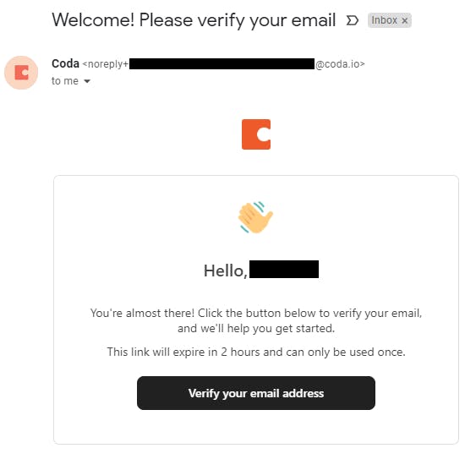
Task: Click the redacted name after Hello
Action: [x=284, y=269]
